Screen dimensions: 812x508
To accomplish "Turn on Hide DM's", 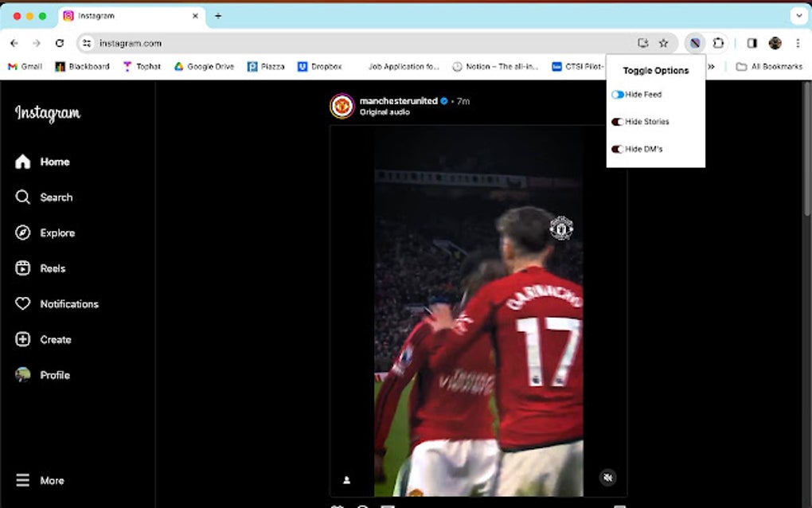I will (619, 149).
